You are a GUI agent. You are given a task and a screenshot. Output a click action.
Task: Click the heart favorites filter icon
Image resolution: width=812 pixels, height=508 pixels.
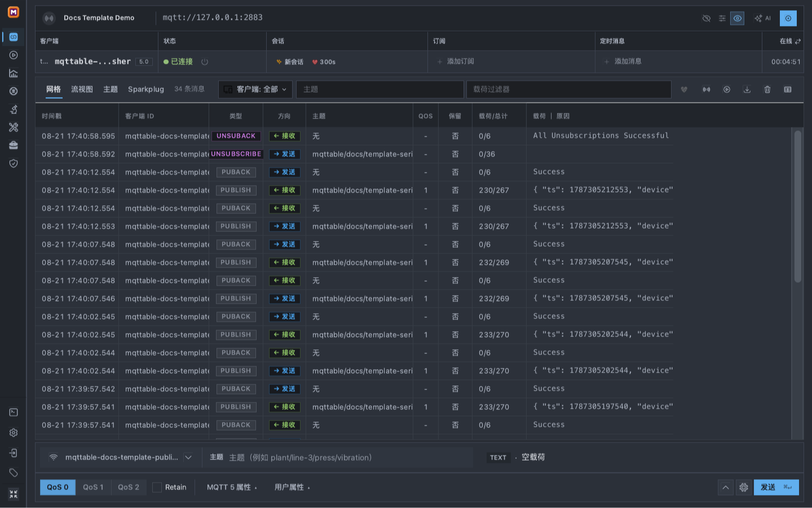coord(684,90)
